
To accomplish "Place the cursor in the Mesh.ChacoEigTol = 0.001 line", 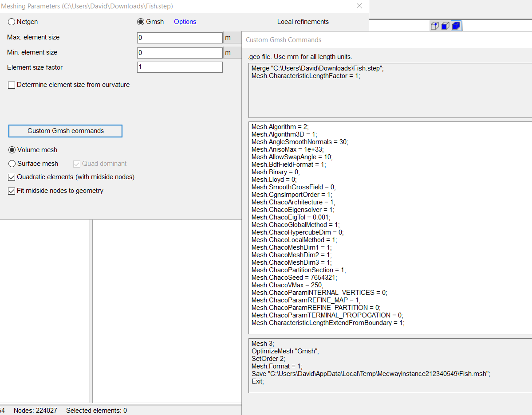I will (291, 217).
